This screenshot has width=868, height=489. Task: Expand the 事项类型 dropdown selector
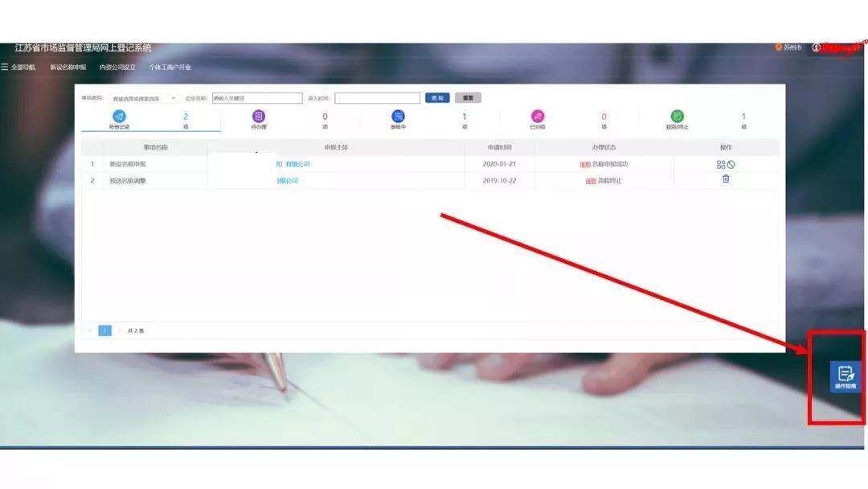pos(143,98)
